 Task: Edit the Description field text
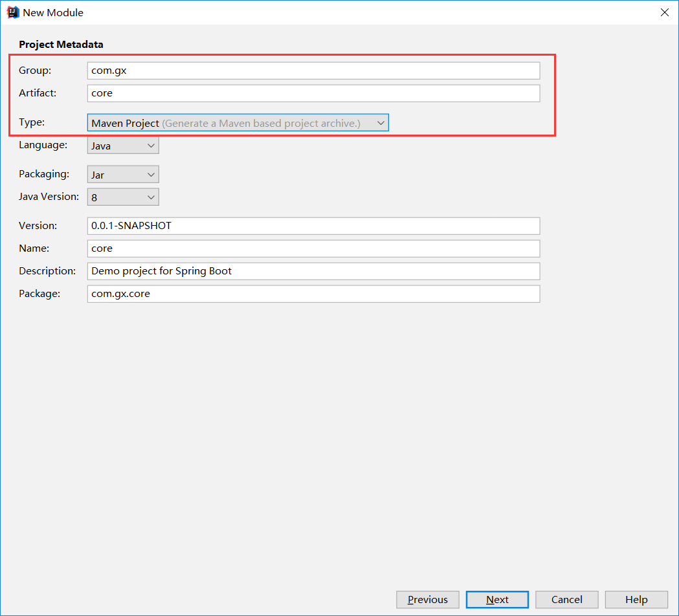point(313,271)
